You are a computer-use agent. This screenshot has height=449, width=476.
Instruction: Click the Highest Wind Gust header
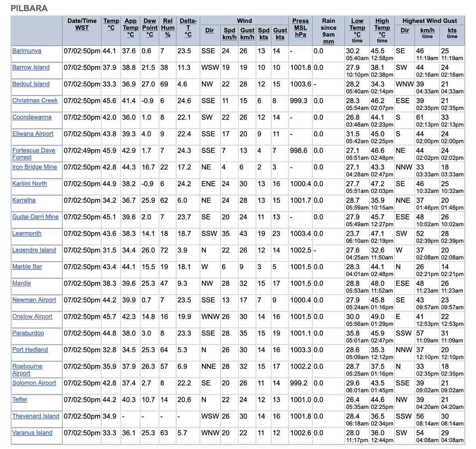click(x=430, y=21)
